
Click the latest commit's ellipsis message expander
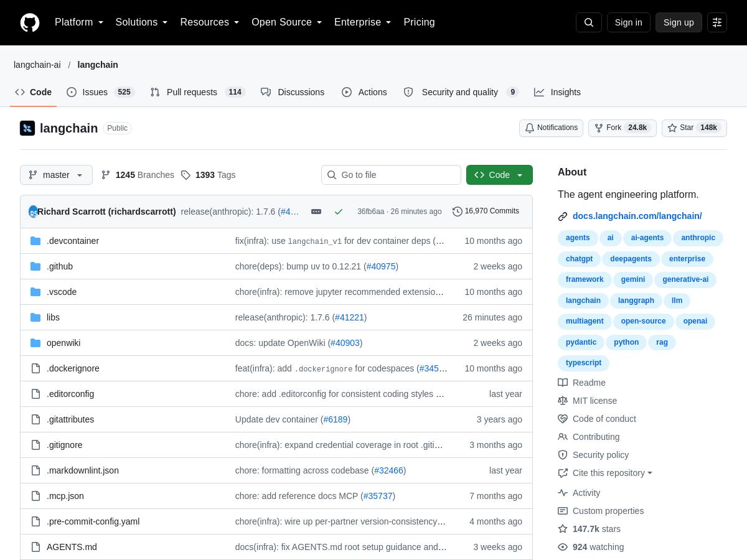(316, 212)
